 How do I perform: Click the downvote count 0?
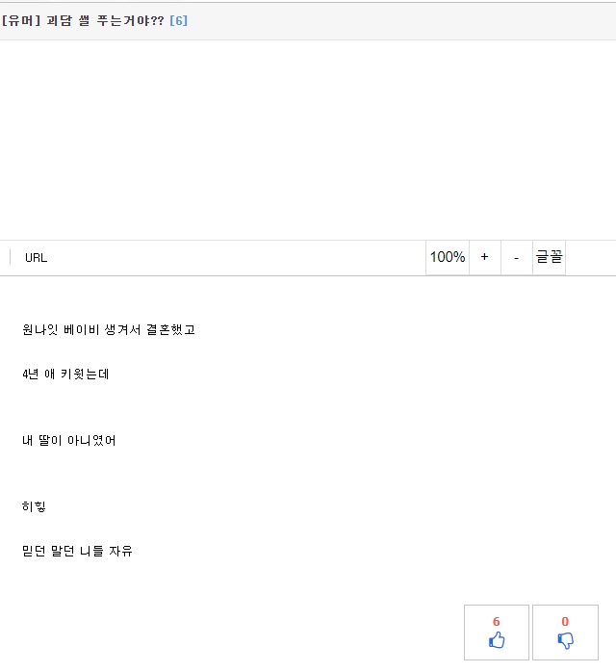565,622
